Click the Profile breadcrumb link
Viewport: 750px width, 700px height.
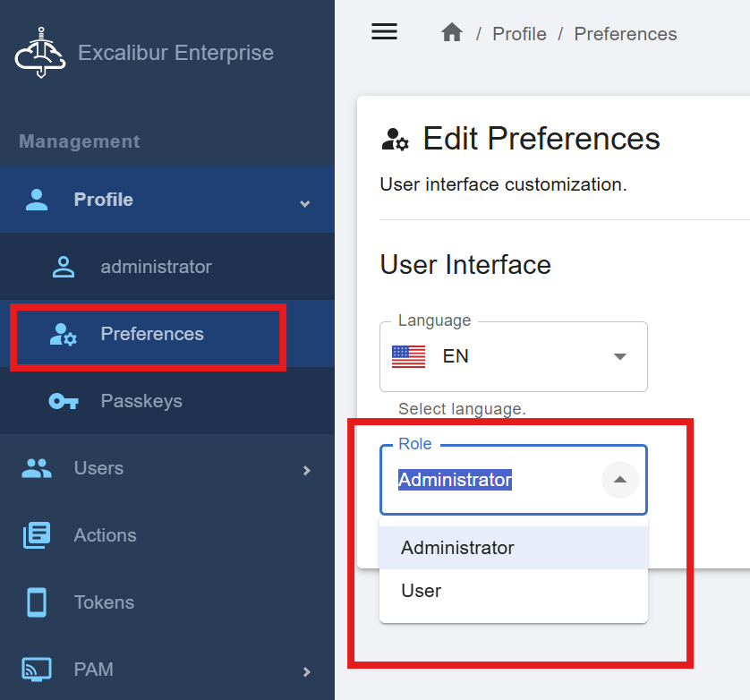click(519, 34)
